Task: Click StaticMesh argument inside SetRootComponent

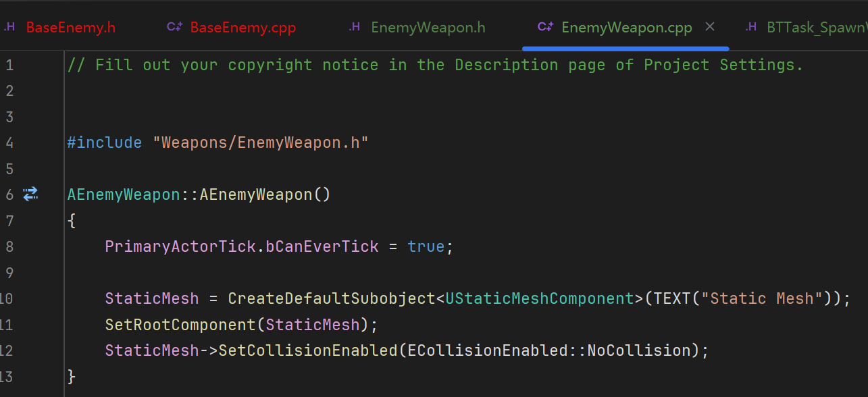Action: [x=313, y=325]
